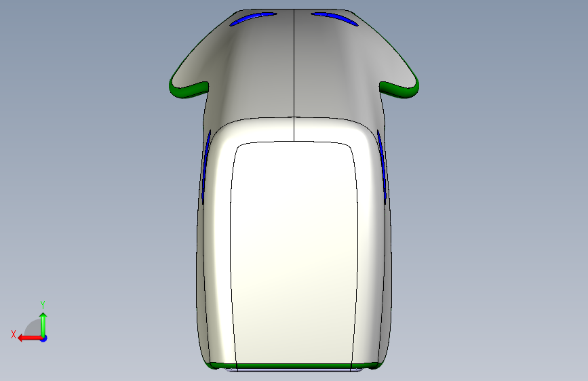Click the green Y axis arrow of triad

43,325
